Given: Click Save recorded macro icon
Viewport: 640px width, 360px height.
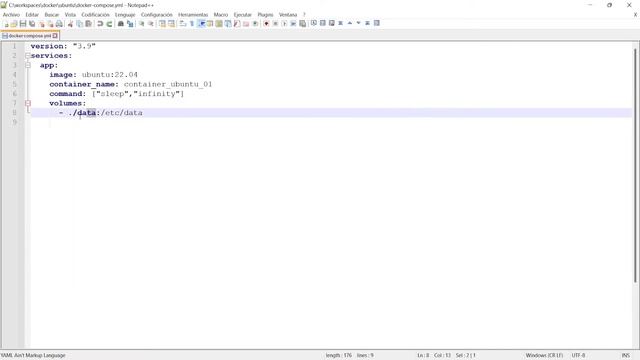Looking at the screenshot, I should [x=302, y=24].
